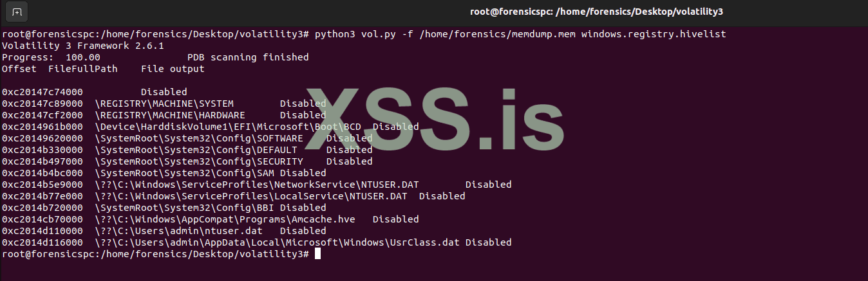Click the EFI Boot BCD hive path

228,127
